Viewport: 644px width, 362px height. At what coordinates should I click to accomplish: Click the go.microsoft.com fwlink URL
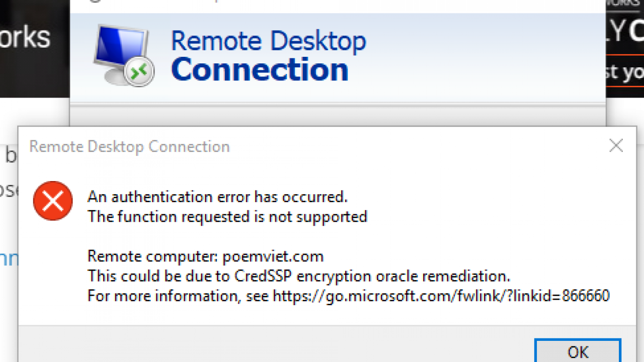[x=441, y=296]
